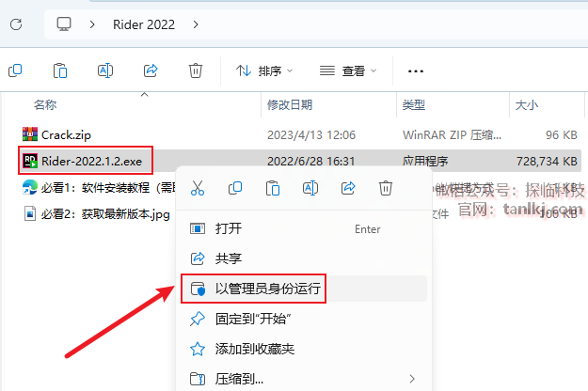Click the context menu rename icon
The image size is (588, 391).
310,188
